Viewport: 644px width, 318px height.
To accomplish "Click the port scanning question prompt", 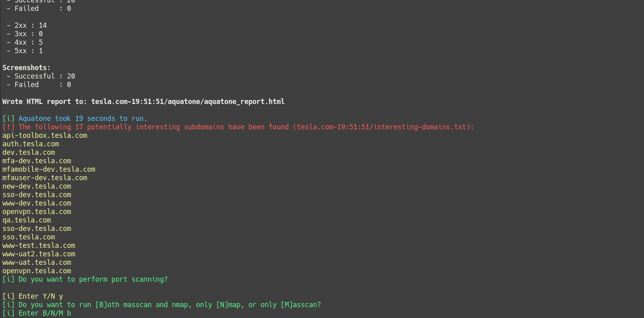I will pos(85,279).
